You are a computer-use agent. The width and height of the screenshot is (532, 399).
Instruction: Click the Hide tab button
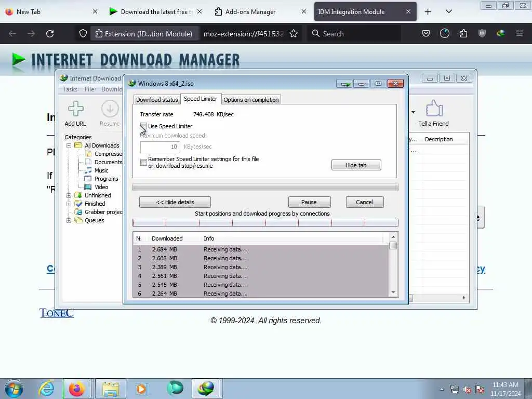356,165
